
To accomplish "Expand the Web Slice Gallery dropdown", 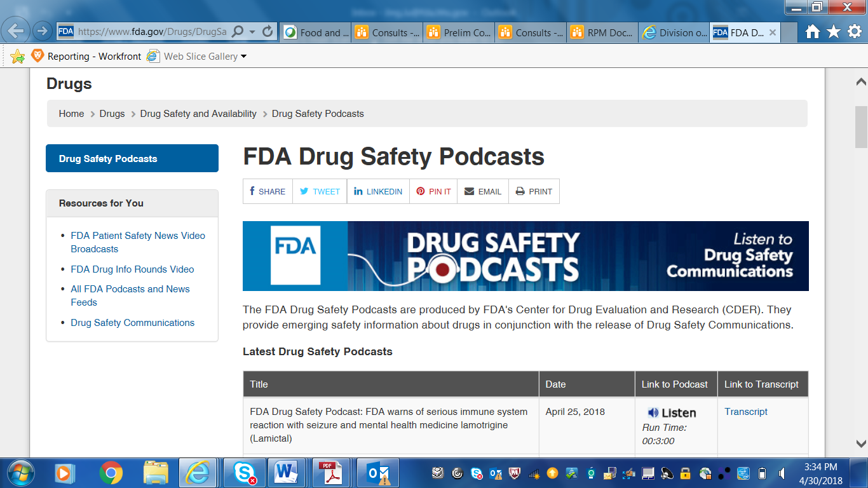I will tap(243, 57).
